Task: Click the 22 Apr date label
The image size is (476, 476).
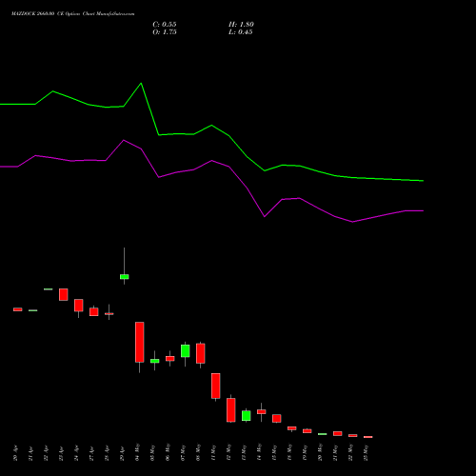Action: pos(46,453)
